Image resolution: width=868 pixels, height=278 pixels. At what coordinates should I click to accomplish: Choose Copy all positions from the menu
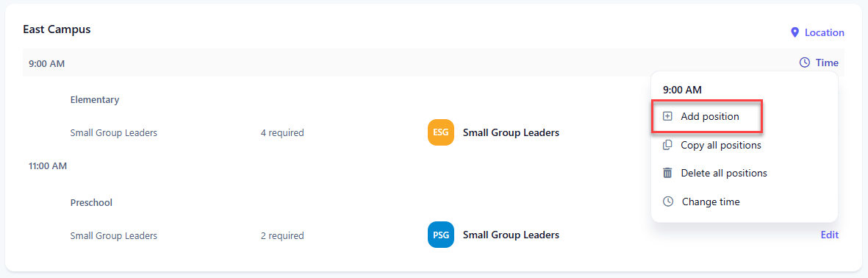711,145
